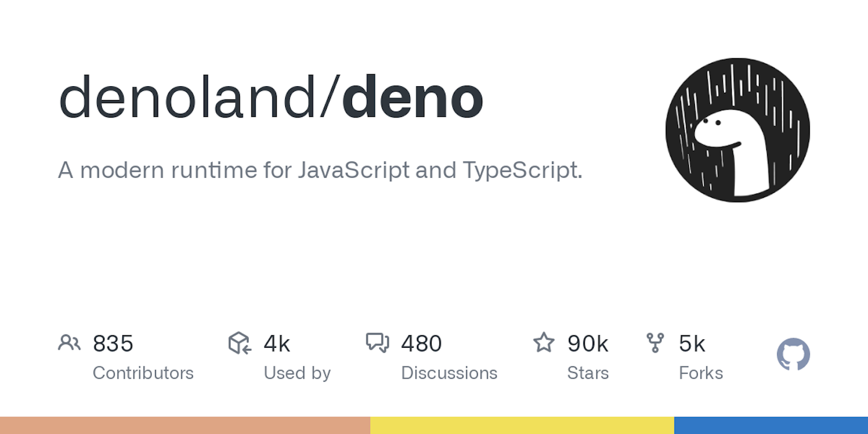Click the 90k stars count
Image resolution: width=868 pixels, height=434 pixels.
[588, 344]
